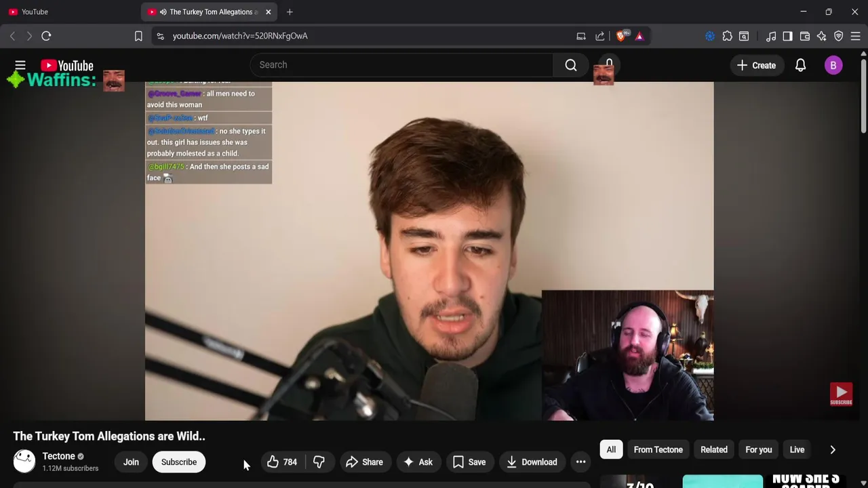
Task: Click the video title The Turkey Tom Allegations
Action: (x=109, y=436)
